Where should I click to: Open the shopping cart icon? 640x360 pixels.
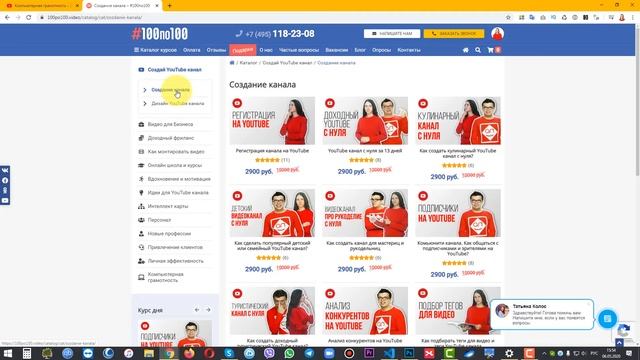[491, 50]
